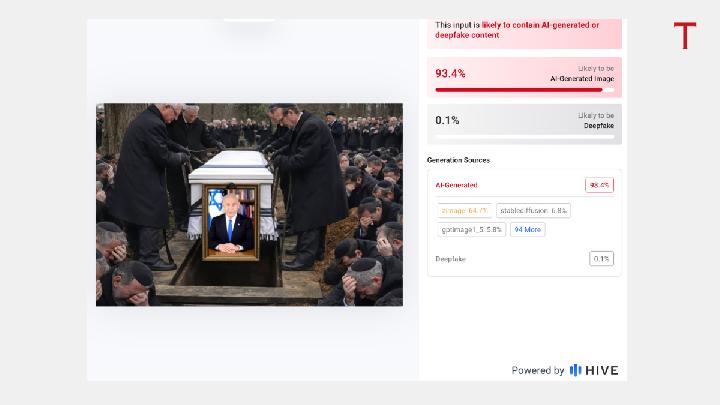The width and height of the screenshot is (720, 405).
Task: Click the blue Hive bars logo icon
Action: [575, 370]
